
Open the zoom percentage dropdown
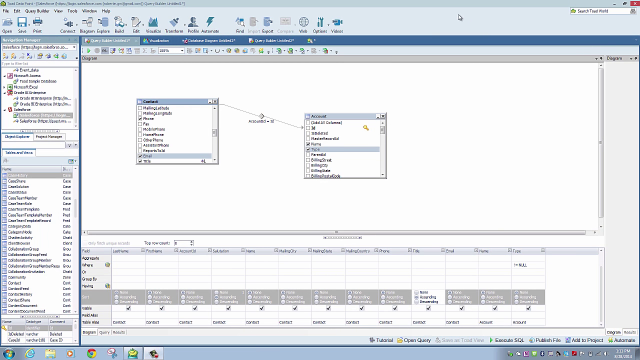(x=182, y=51)
